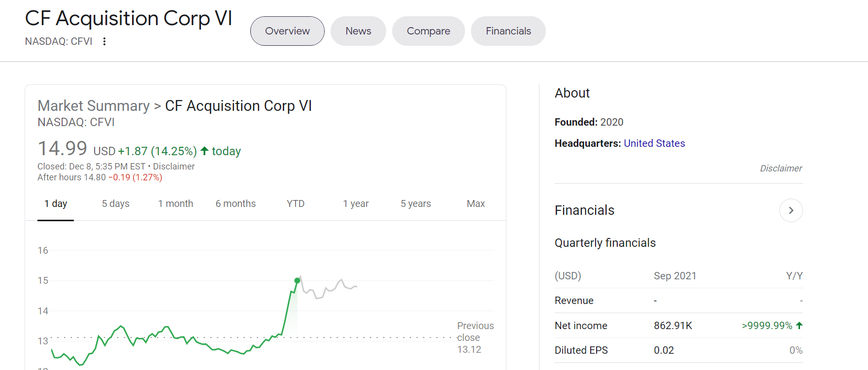Viewport: 868px width, 370px height.
Task: Select the green price dot on the chart
Action: tap(297, 280)
